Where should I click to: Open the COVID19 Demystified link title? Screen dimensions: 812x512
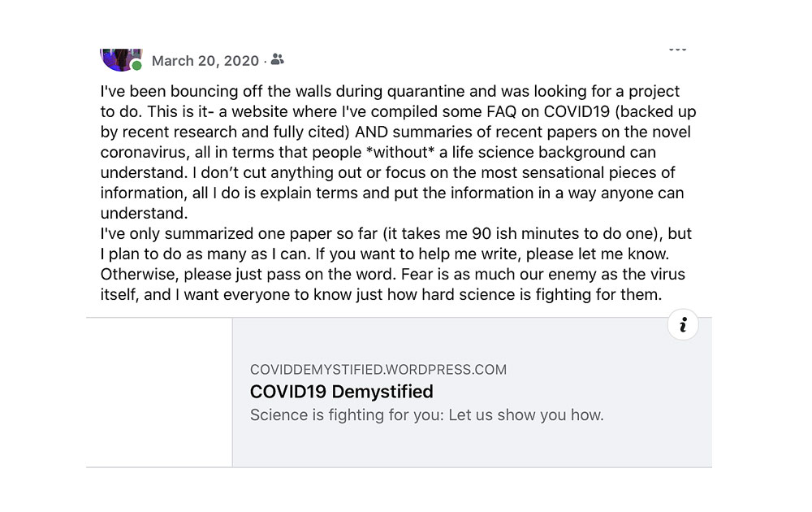(341, 392)
